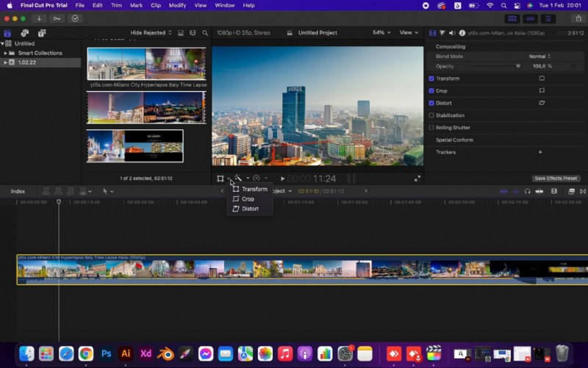588x368 pixels.
Task: Click the enhancements magic wand icon
Action: tap(238, 178)
